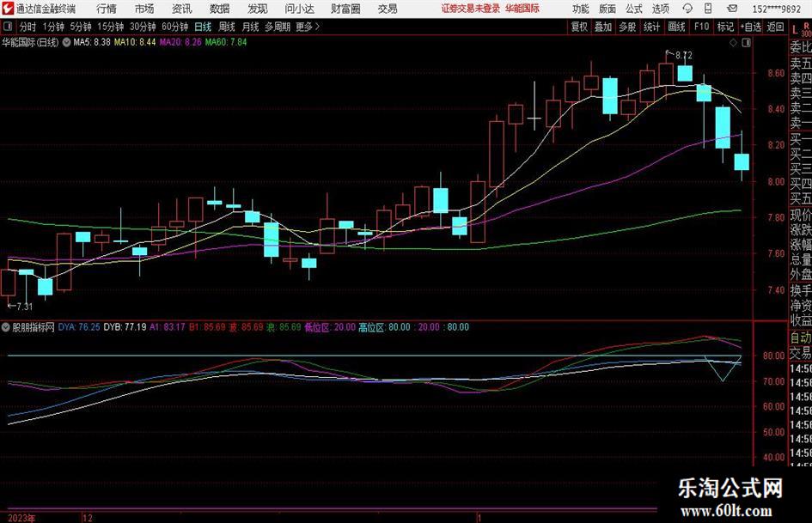Toggle the side panel icon beside the diamond
This screenshot has height=523, width=812.
click(746, 43)
